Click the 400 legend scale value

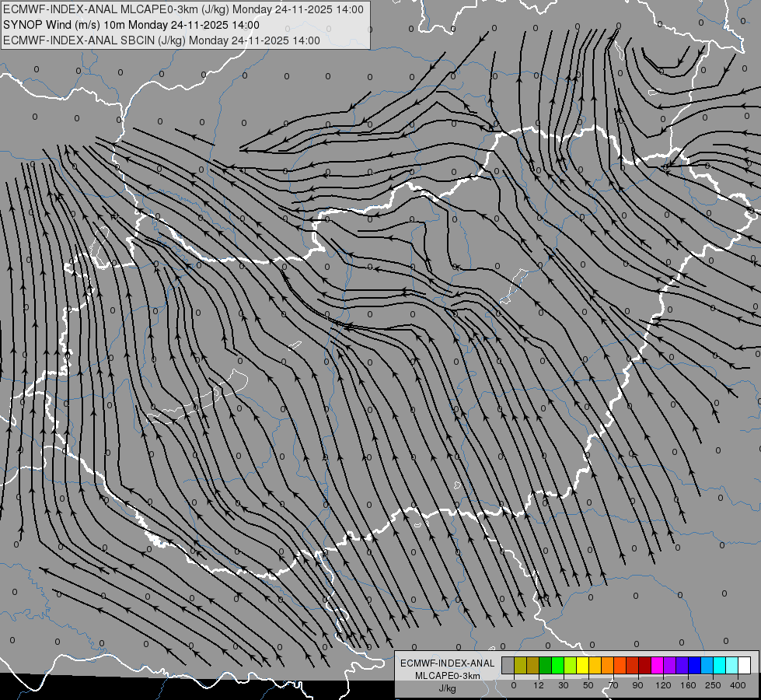(738, 685)
